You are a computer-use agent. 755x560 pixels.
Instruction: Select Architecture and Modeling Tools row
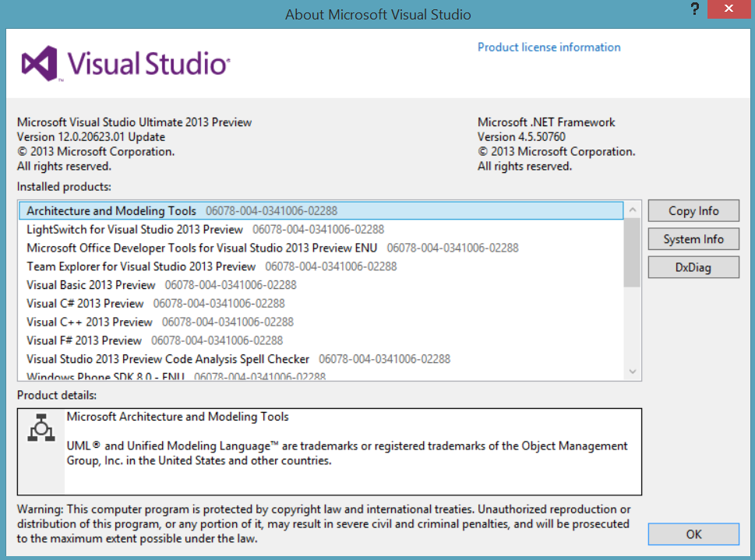[321, 211]
